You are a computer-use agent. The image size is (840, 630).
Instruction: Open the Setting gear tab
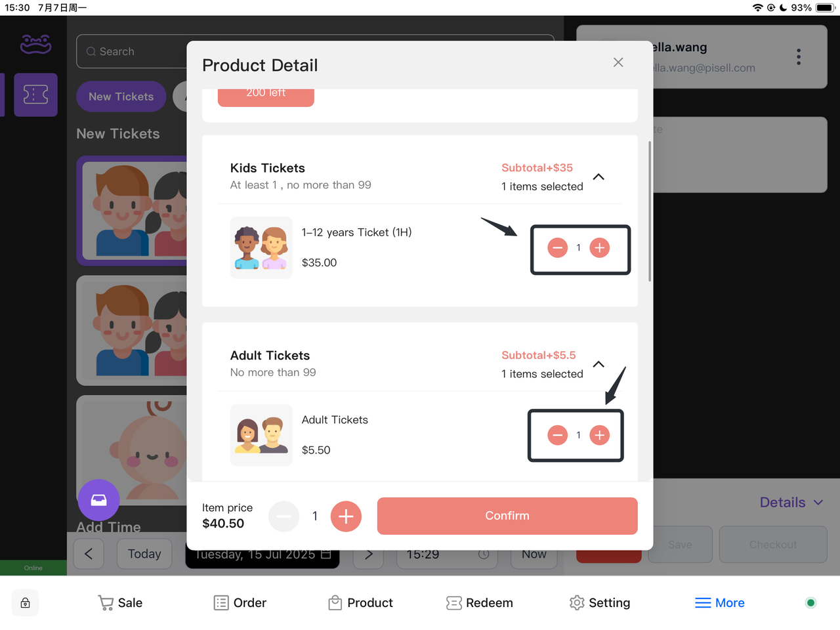[600, 602]
